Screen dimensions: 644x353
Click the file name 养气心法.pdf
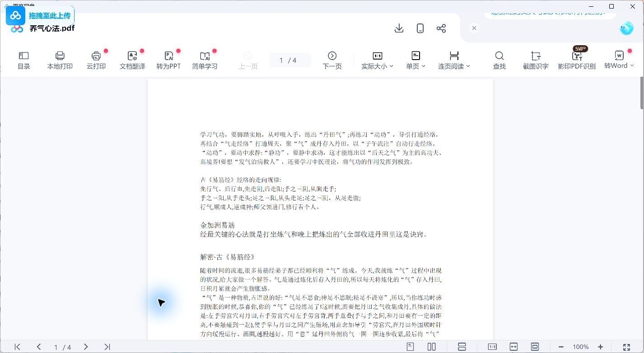click(x=52, y=28)
